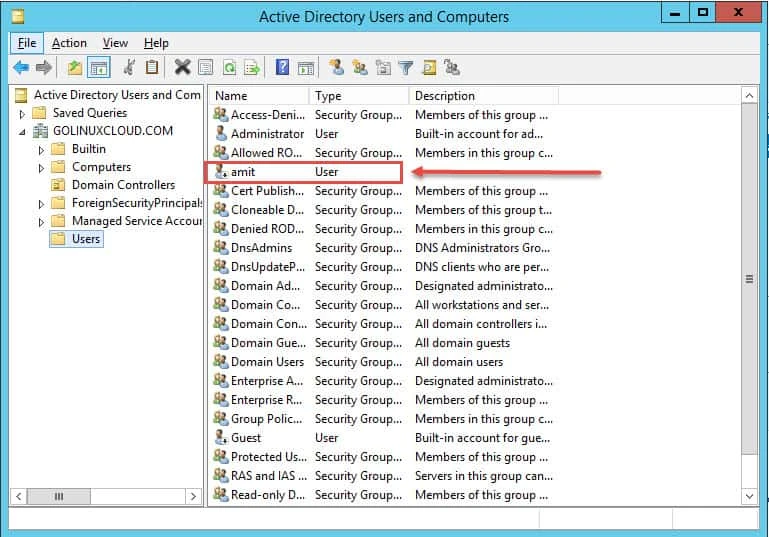Expand the Managed Service Accounts container

(41, 222)
